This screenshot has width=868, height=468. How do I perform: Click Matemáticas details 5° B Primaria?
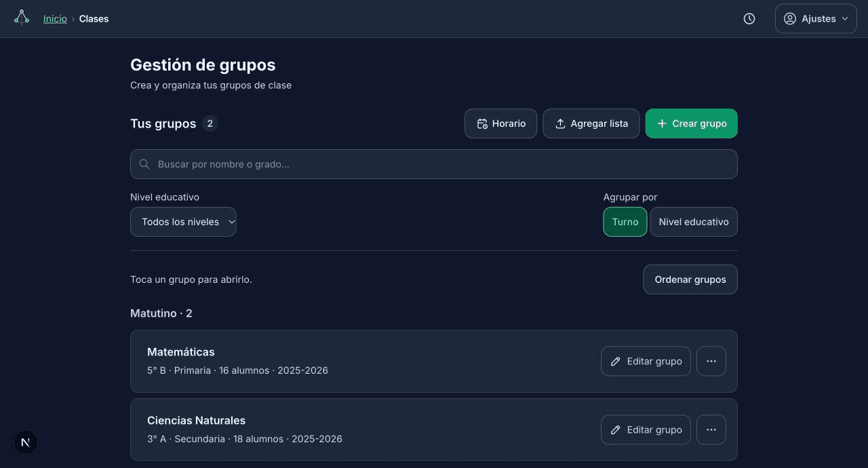237,370
